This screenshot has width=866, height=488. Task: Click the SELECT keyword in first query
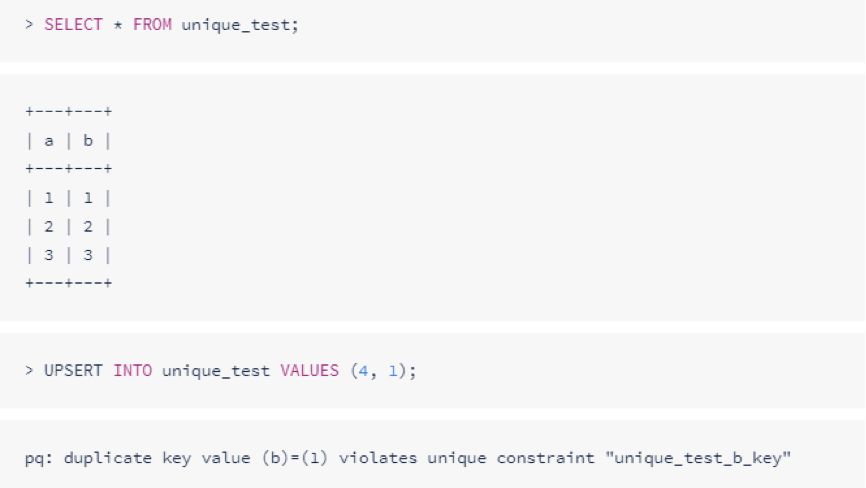tap(73, 25)
